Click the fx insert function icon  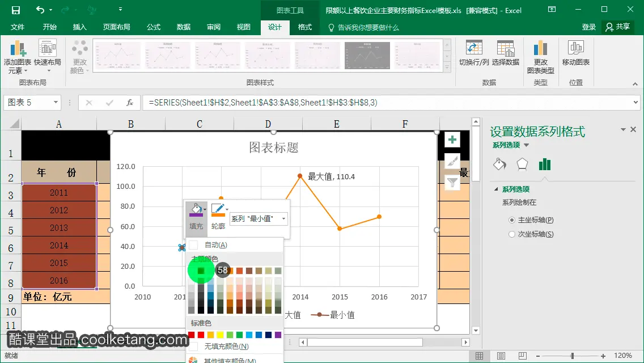pos(130,102)
